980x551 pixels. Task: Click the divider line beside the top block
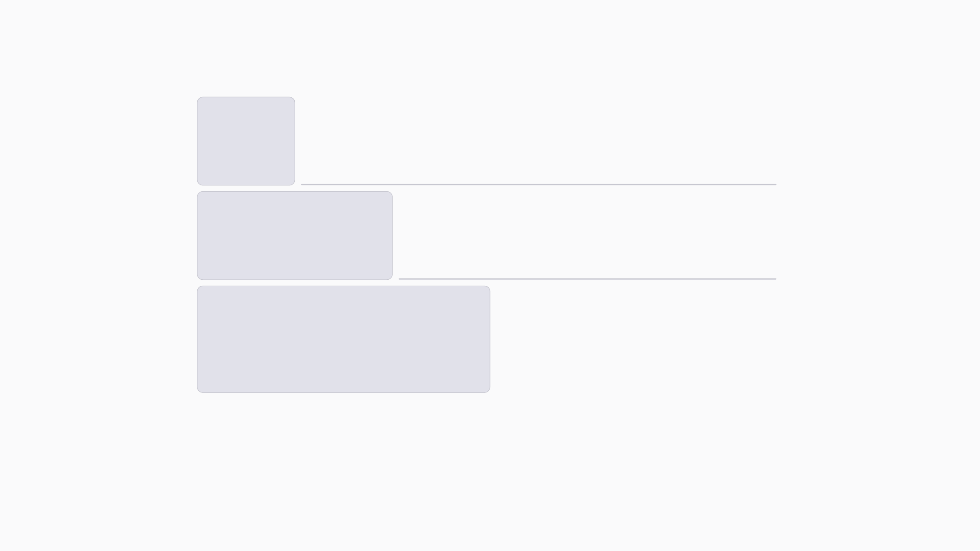click(x=538, y=185)
